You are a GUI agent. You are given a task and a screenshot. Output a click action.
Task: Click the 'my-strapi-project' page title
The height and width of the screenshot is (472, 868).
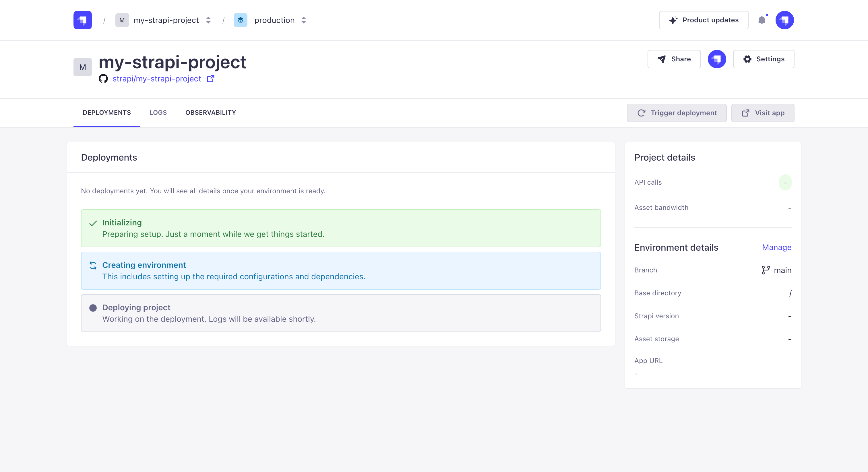(x=172, y=62)
